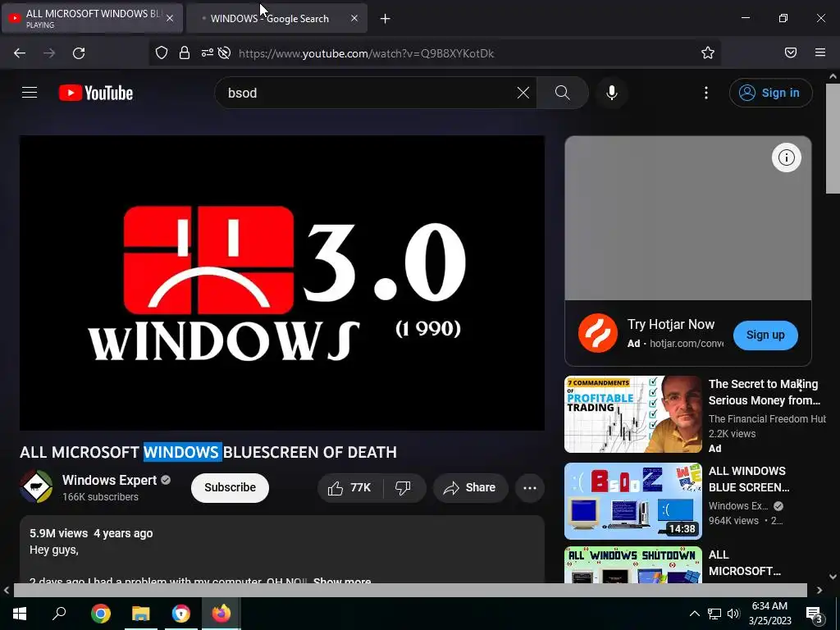Screen dimensions: 840x630
Task: Click the blocked autoplay icon in address bar
Action: pos(225,52)
